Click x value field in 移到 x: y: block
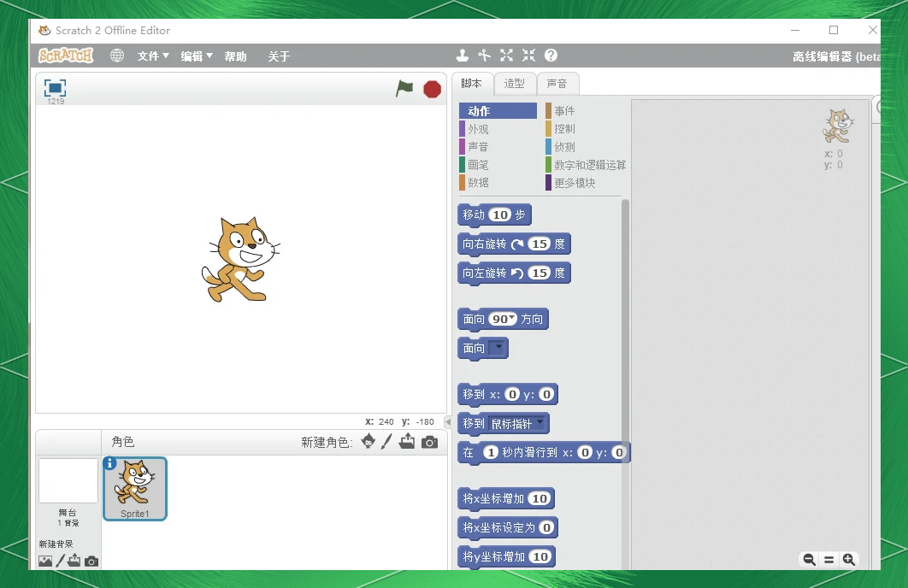This screenshot has height=588, width=908. coord(512,394)
